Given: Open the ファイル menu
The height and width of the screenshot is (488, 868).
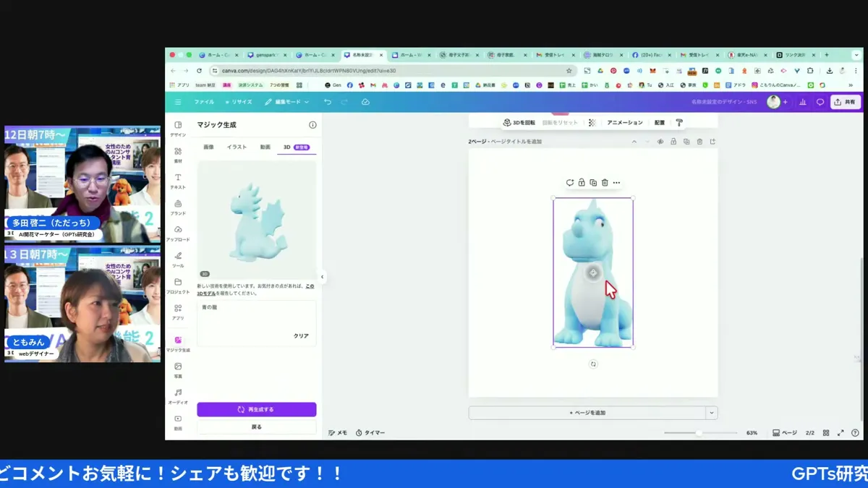Looking at the screenshot, I should coord(204,102).
